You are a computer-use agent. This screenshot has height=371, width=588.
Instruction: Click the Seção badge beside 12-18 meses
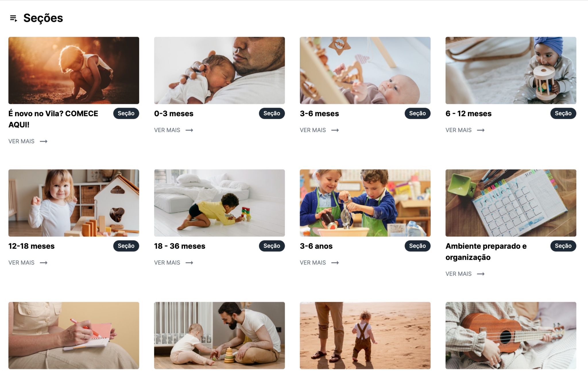point(126,246)
